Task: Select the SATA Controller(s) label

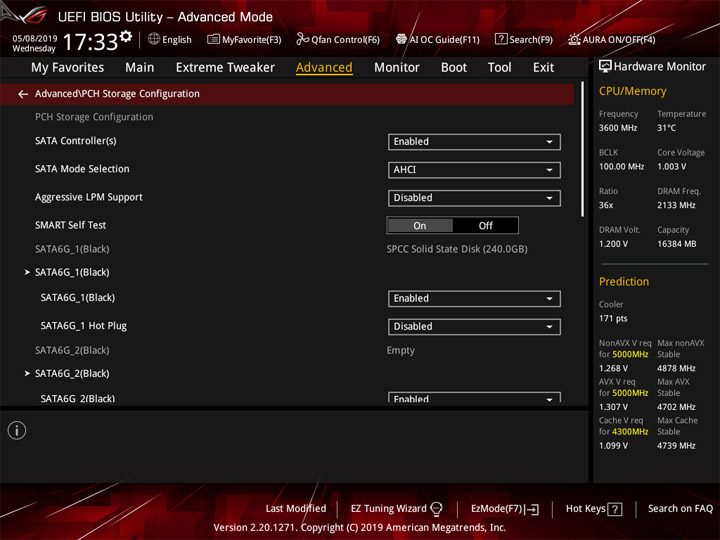Action: point(76,141)
